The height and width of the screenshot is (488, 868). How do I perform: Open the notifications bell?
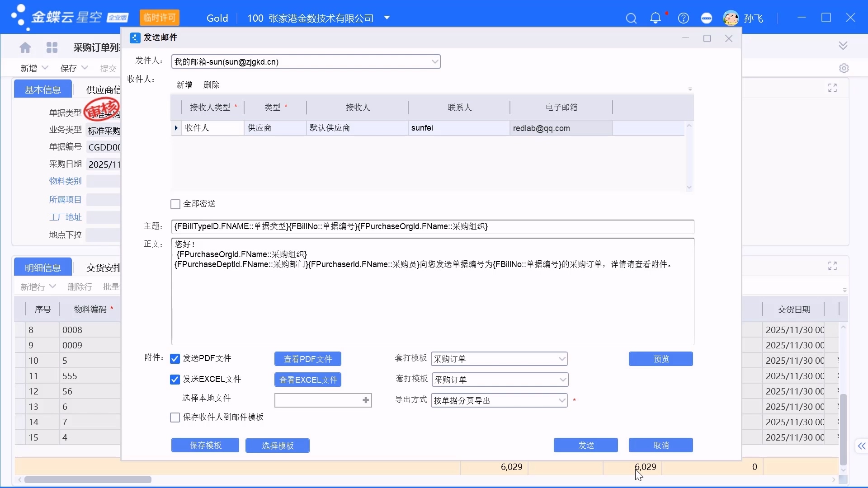tap(655, 18)
